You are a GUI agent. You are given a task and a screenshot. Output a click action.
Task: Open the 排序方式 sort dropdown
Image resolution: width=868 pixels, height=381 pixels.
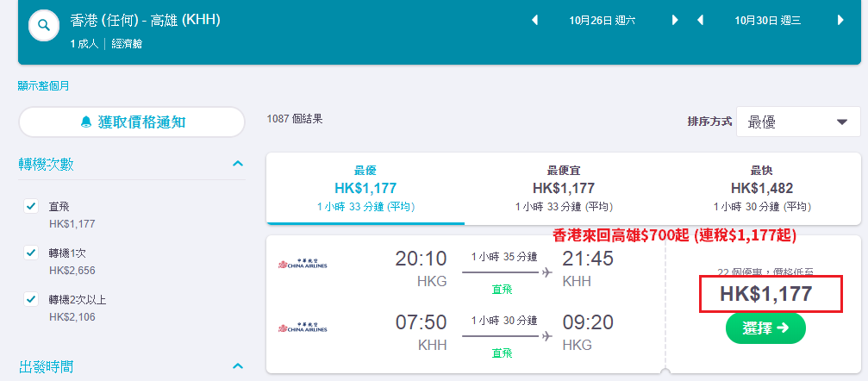[798, 122]
